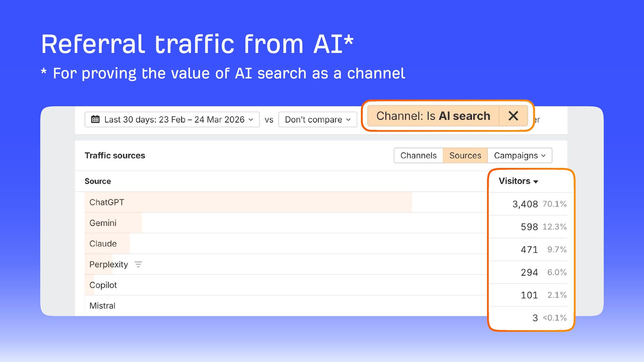Open the Claude source entry
Viewport: 644px width, 362px height.
click(x=103, y=244)
